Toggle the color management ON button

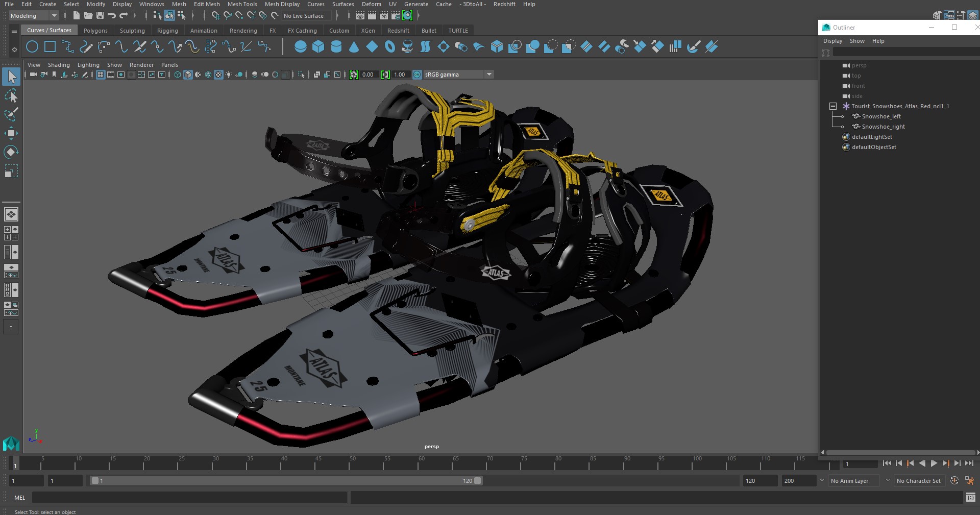[417, 75]
